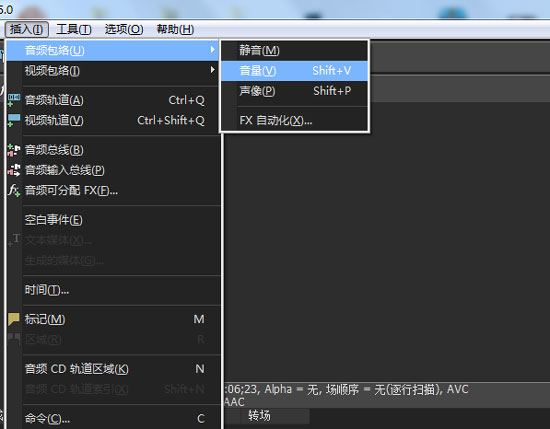This screenshot has height=429, width=550.
Task: Open the 选项(O) menu
Action: (124, 29)
